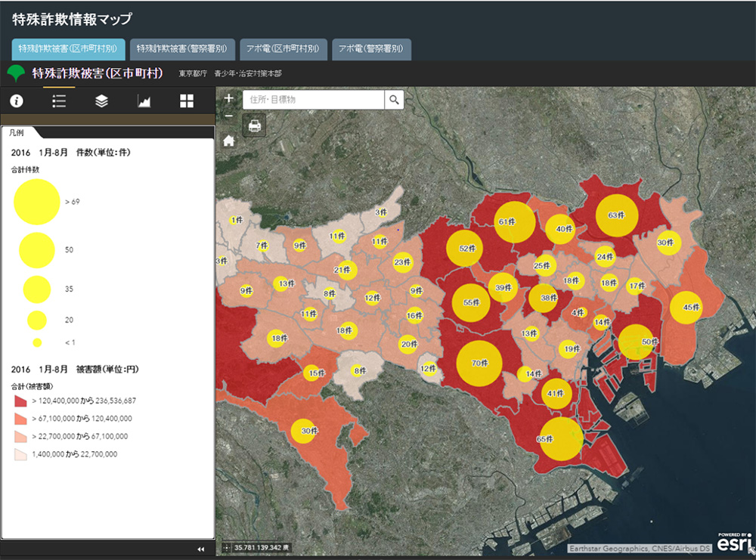The width and height of the screenshot is (756, 560).
Task: Return to home map extent
Action: (x=228, y=141)
